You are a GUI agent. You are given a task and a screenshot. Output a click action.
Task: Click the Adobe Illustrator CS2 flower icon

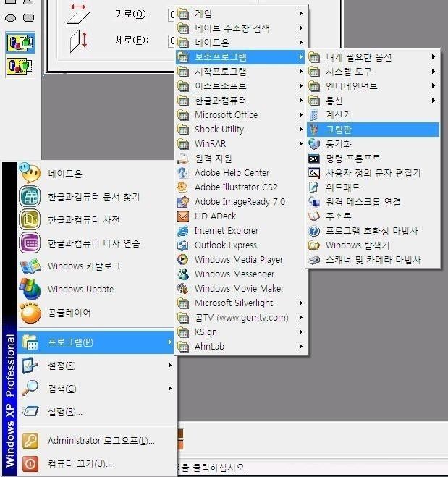[183, 187]
